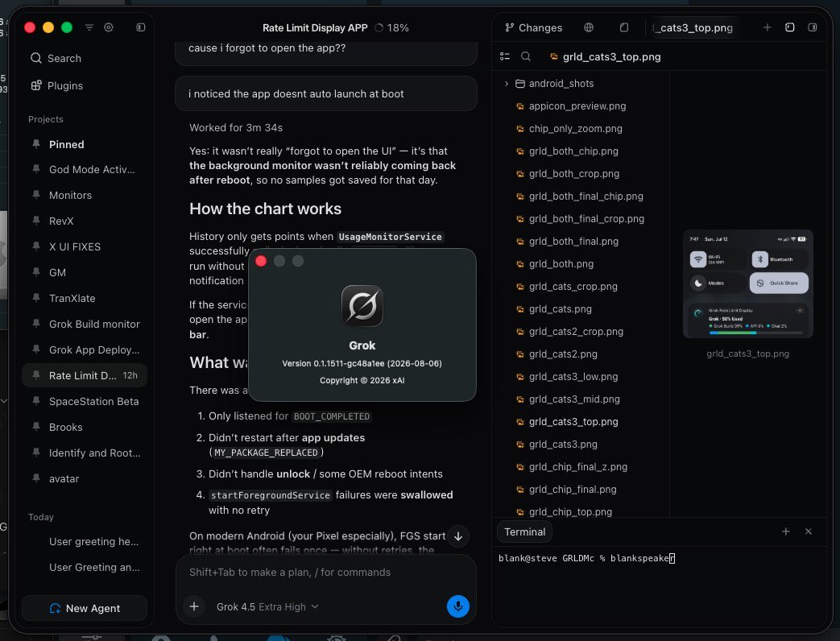
Task: Open the Monitors project
Action: [85, 195]
